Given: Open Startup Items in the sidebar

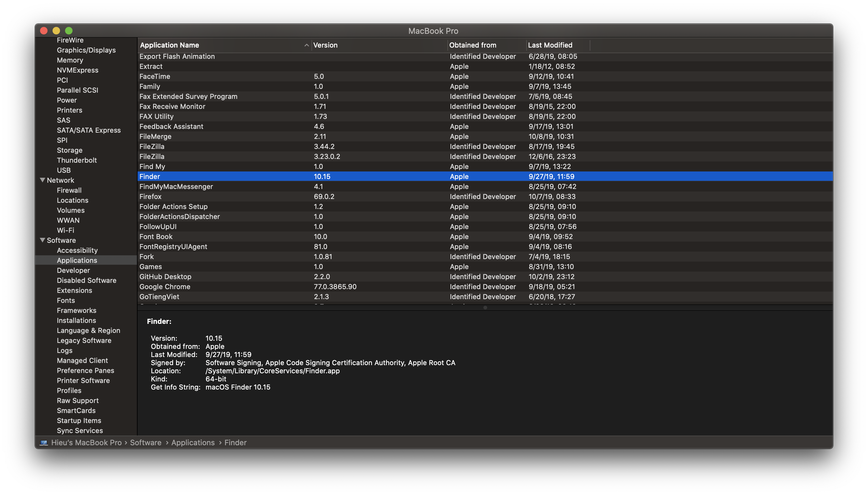Looking at the screenshot, I should click(79, 421).
